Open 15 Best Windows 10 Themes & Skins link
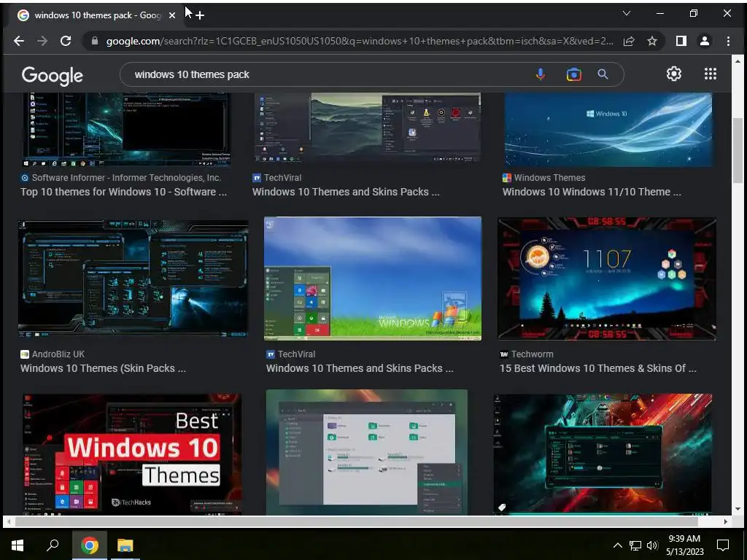The image size is (747, 560). pos(598,368)
